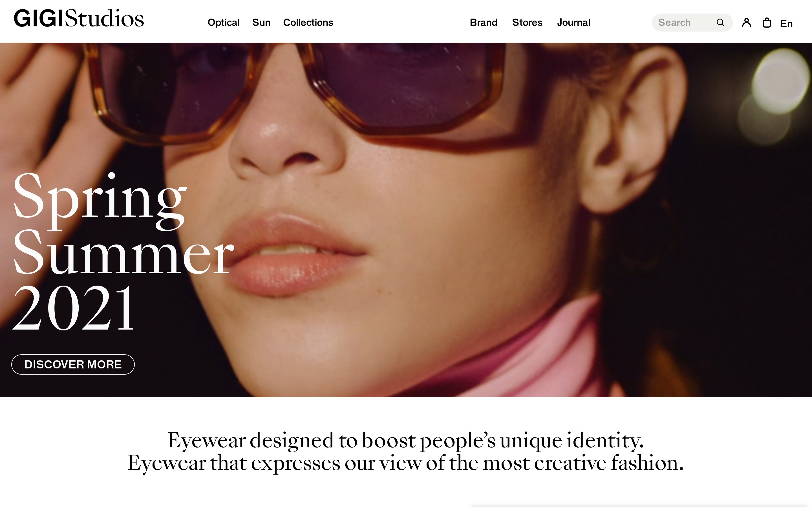Screen dimensions: 812x507
Task: Click the creative fashion tagline line
Action: tap(405, 463)
